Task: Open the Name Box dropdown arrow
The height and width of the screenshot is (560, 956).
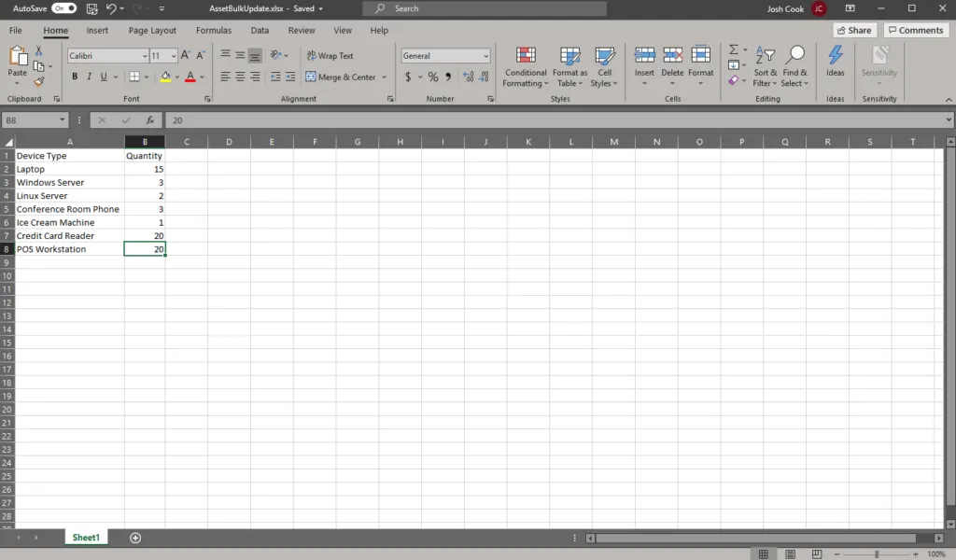Action: [x=63, y=120]
